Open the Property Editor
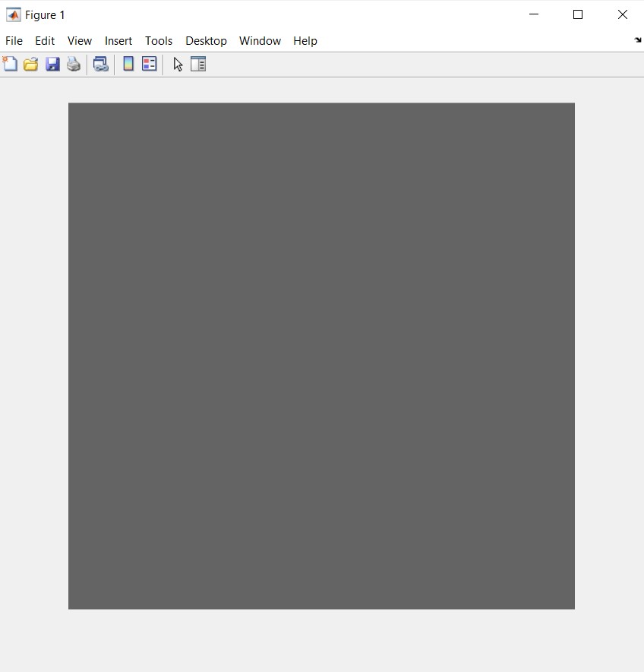This screenshot has width=644, height=672. (x=198, y=64)
